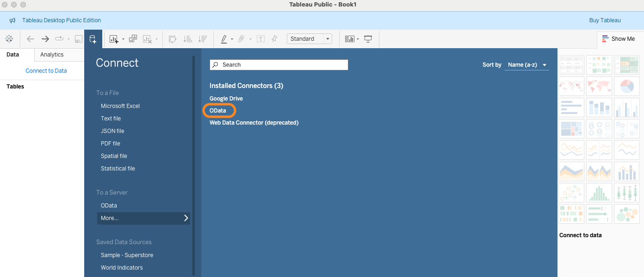Image resolution: width=644 pixels, height=277 pixels.
Task: Select the scatter plot chart thumbnail
Action: [x=571, y=193]
